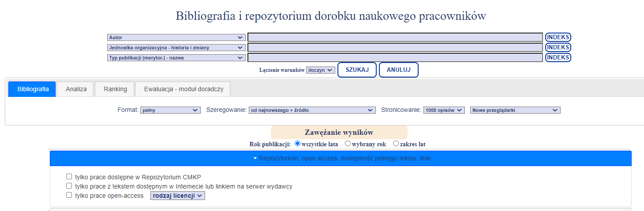Click INDEKS button for Jednostka organizacyjna row
Viewport: 644px width, 211px height.
(558, 47)
